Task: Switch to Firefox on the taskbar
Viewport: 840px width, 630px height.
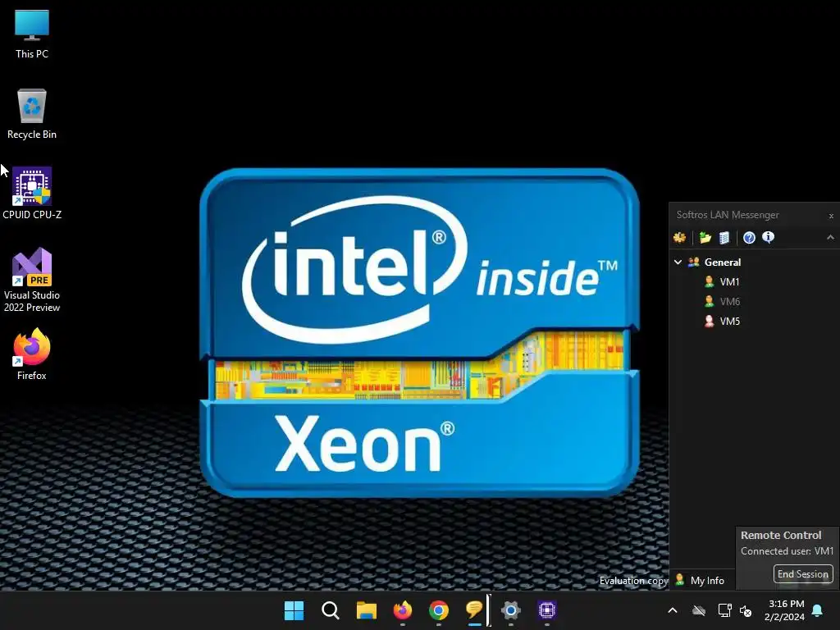Action: (x=402, y=610)
